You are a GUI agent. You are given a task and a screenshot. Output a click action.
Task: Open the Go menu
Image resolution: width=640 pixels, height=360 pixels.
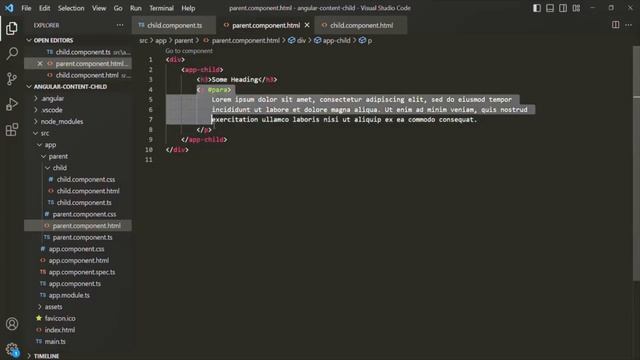pyautogui.click(x=118, y=8)
